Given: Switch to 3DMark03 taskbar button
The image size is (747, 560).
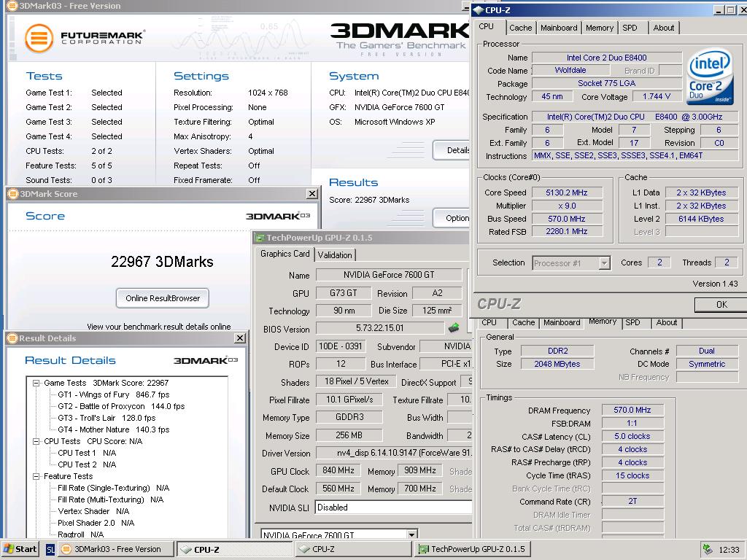Looking at the screenshot, I should coord(116,549).
